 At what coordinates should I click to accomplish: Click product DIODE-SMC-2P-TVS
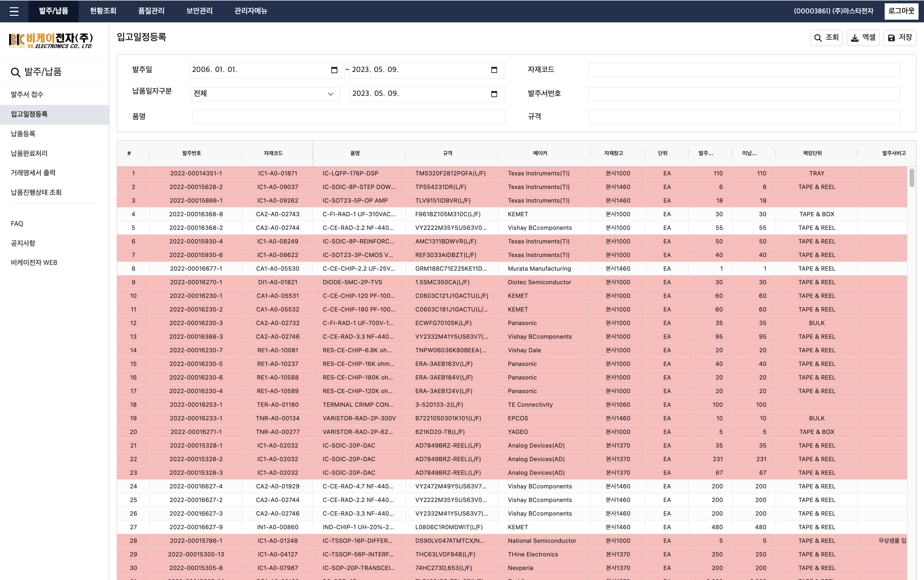pos(352,282)
